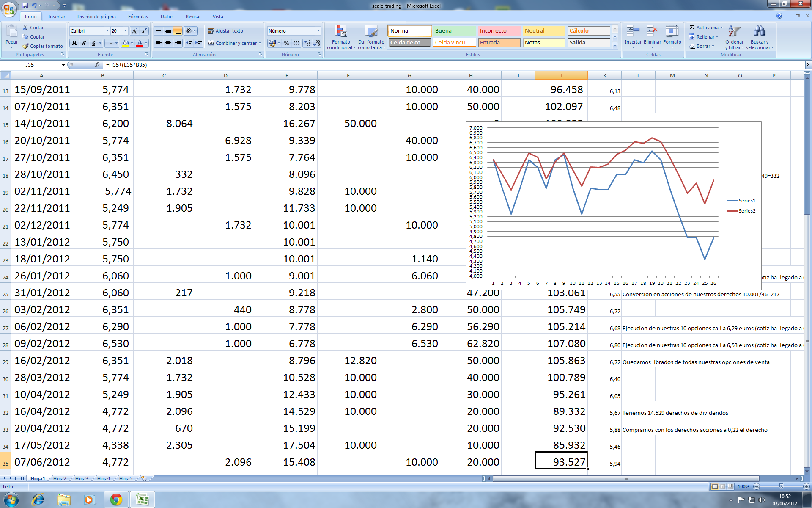This screenshot has height=508, width=812.
Task: Click the insert function fx icon
Action: (x=98, y=65)
